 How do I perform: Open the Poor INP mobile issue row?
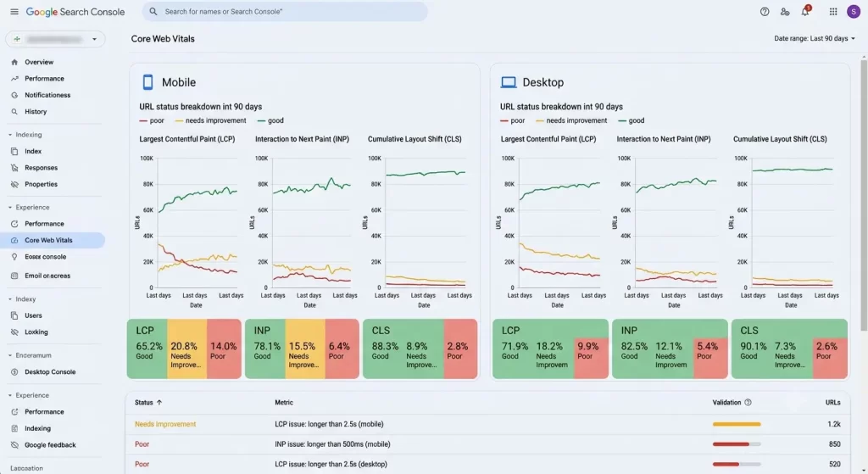[487, 444]
